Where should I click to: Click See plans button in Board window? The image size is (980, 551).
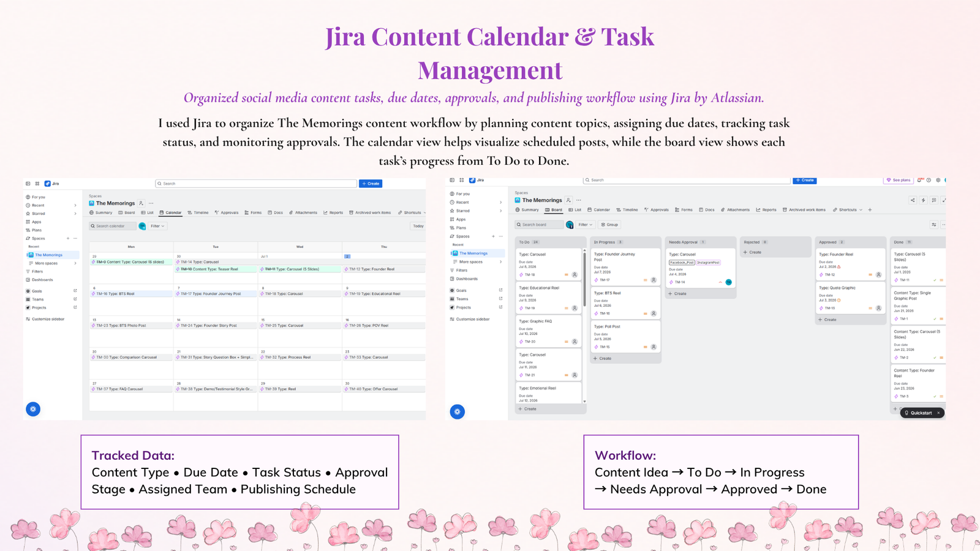899,180
